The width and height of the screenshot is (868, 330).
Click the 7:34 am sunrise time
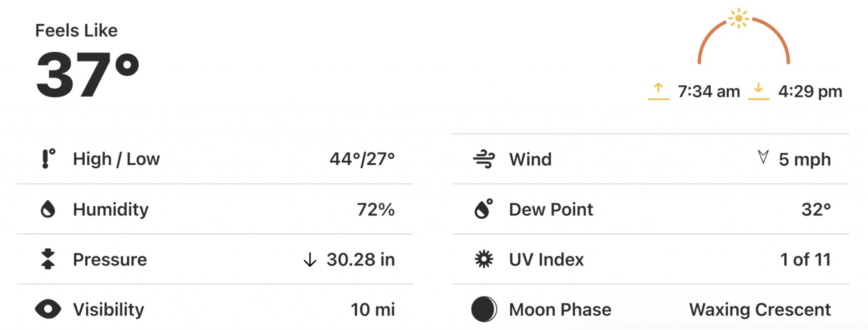tap(709, 92)
